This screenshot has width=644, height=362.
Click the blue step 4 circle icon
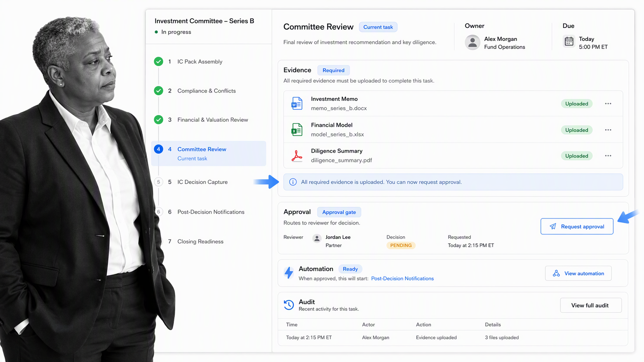[158, 149]
